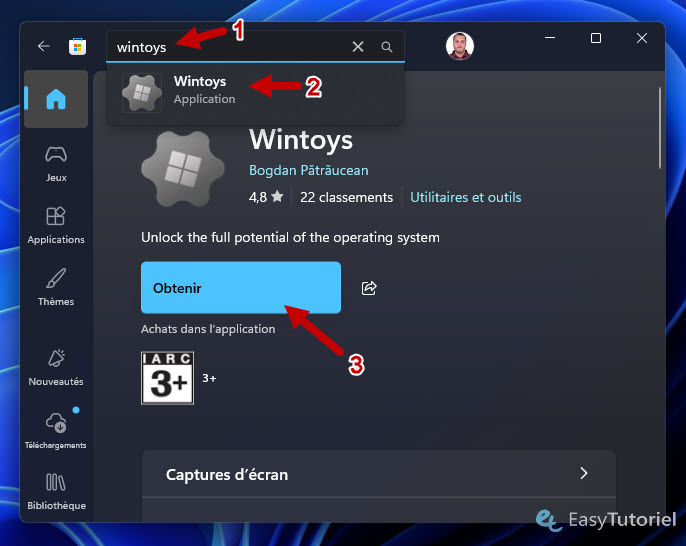Open publisher Bogdan Pătrăucean link
The height and width of the screenshot is (546, 686).
click(x=308, y=170)
